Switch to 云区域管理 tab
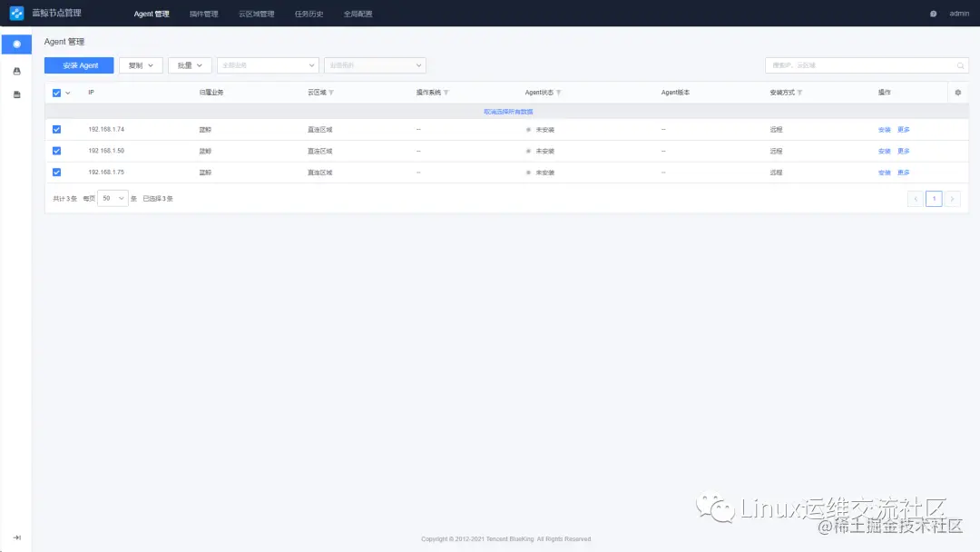Image resolution: width=980 pixels, height=552 pixels. (x=256, y=14)
